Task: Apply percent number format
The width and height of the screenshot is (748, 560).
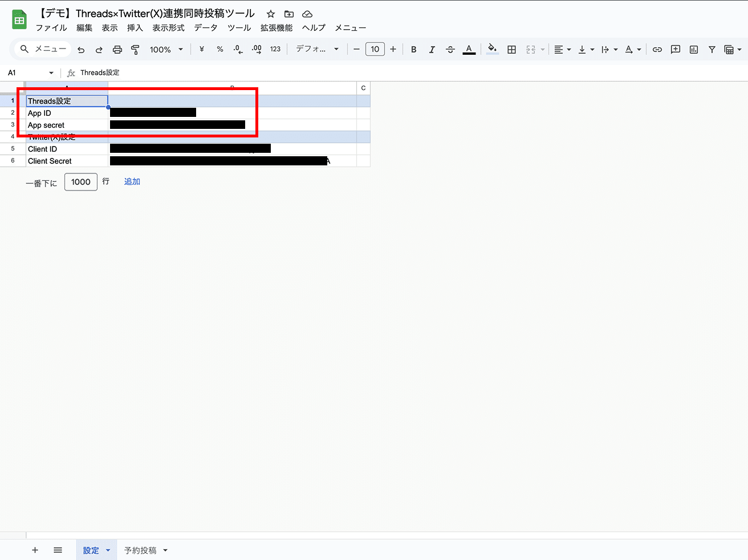Action: pyautogui.click(x=220, y=50)
